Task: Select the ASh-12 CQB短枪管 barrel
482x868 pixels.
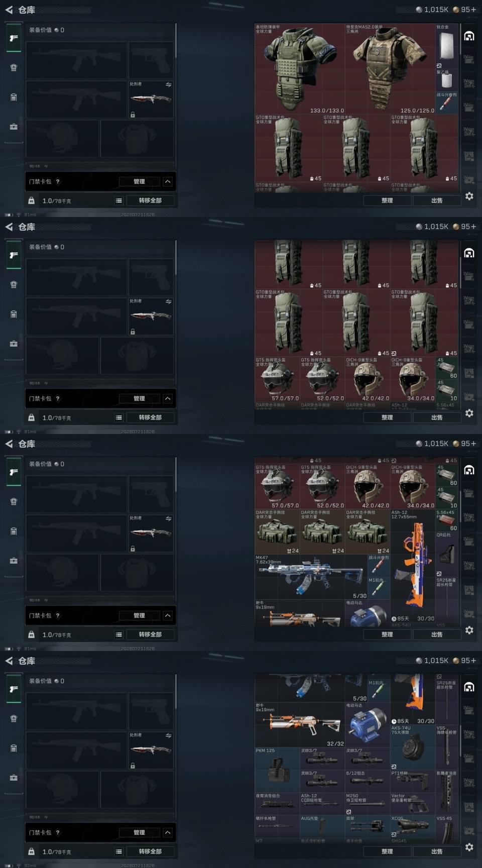Action: pos(322,804)
